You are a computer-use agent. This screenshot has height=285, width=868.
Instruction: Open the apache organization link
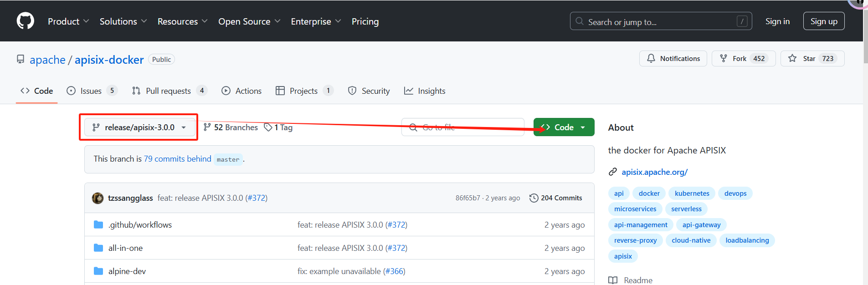point(48,60)
